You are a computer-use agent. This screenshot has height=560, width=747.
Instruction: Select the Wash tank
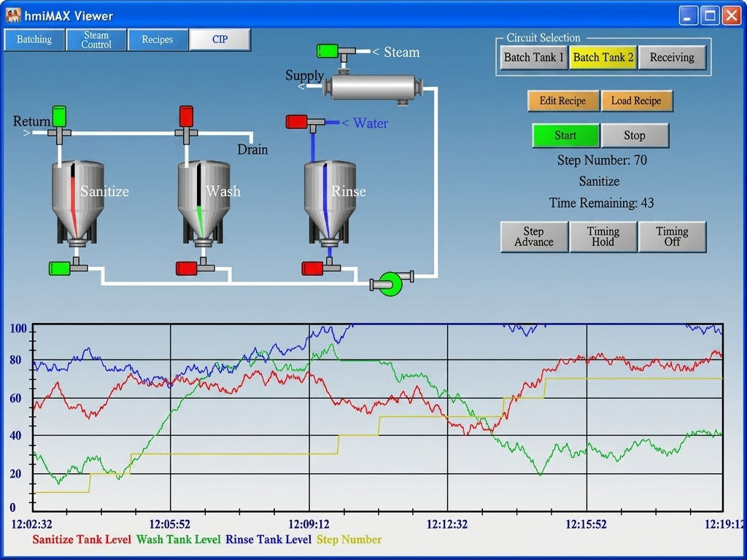pyautogui.click(x=204, y=203)
